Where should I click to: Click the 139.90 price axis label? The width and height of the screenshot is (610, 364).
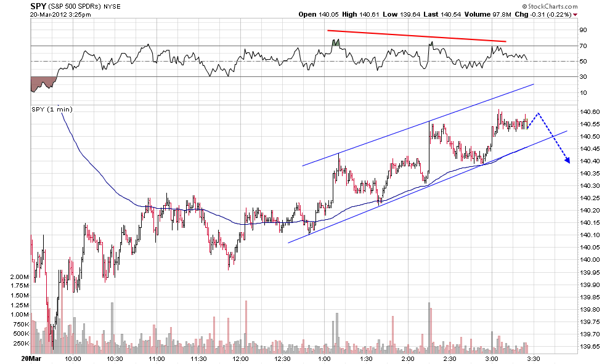[590, 285]
